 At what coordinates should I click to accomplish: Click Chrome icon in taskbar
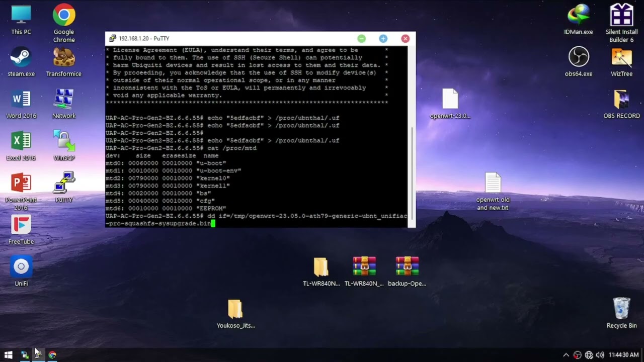coord(52,354)
